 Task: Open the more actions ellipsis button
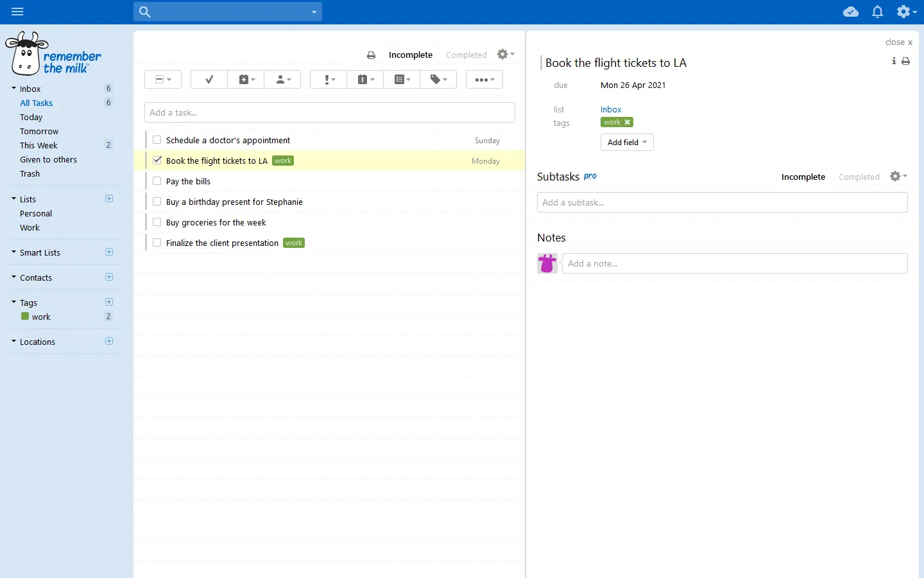(484, 80)
